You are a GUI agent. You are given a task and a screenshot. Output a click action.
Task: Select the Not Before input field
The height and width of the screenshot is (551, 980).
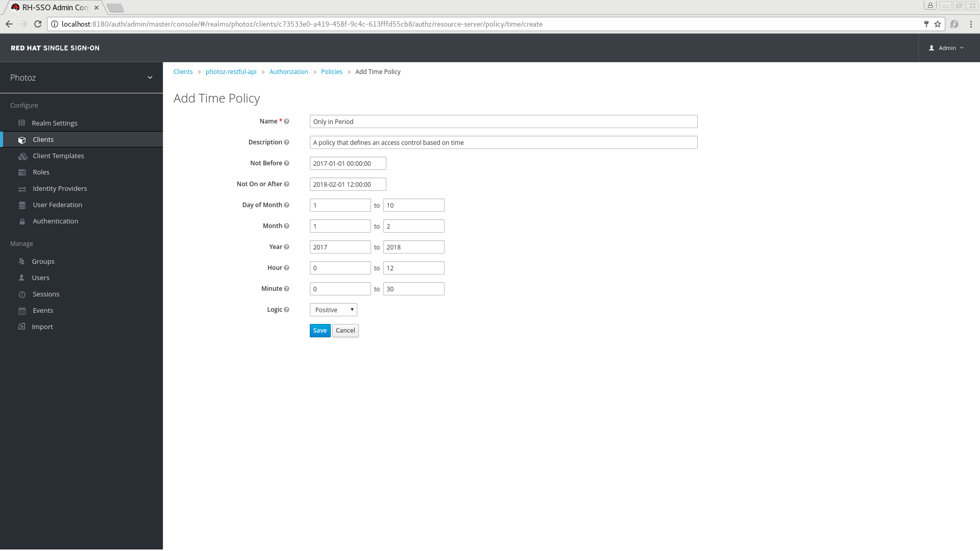tap(348, 163)
